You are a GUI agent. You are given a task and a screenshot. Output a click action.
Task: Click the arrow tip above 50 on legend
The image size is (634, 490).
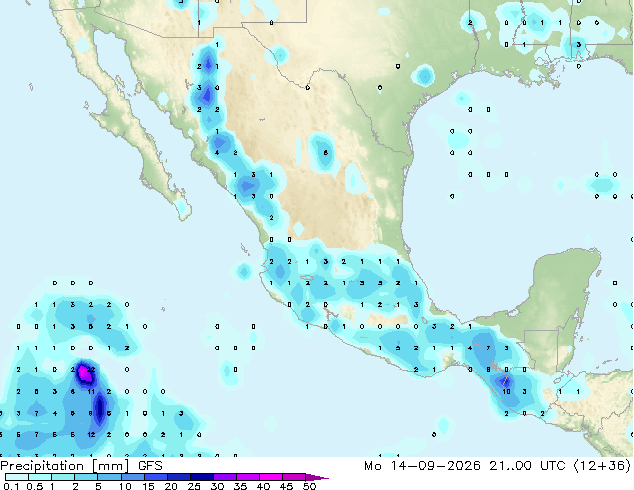(317, 477)
